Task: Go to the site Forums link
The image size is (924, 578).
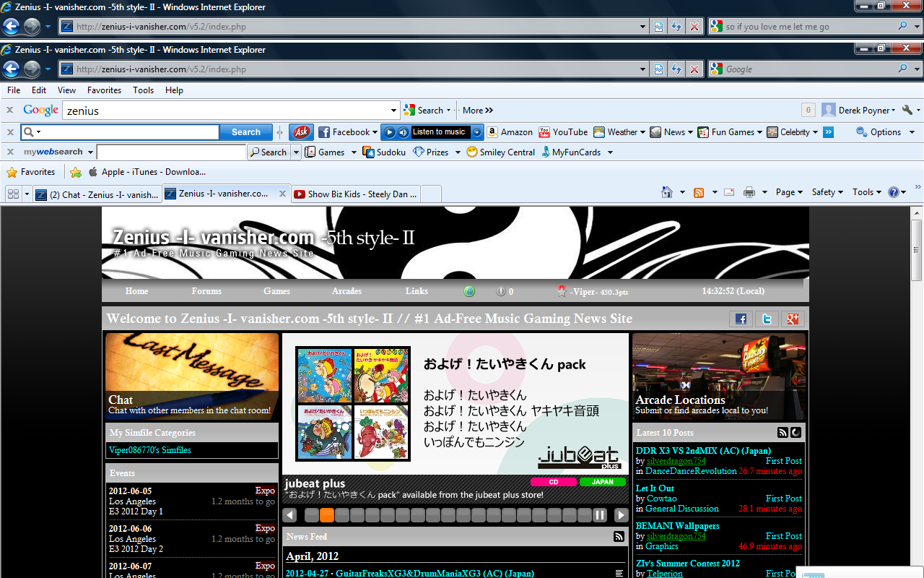Action: coord(206,291)
